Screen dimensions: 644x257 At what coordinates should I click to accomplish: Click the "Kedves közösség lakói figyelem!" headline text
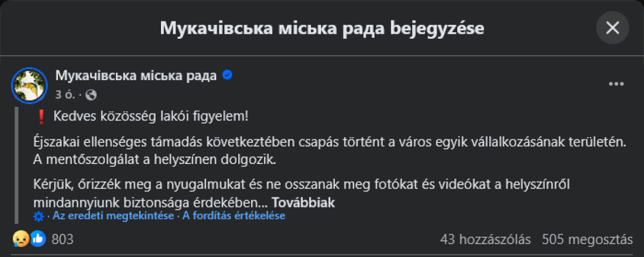[x=151, y=116]
